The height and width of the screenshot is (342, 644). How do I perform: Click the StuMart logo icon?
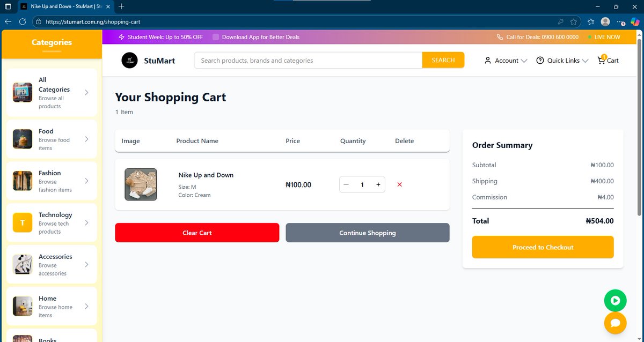tap(130, 60)
